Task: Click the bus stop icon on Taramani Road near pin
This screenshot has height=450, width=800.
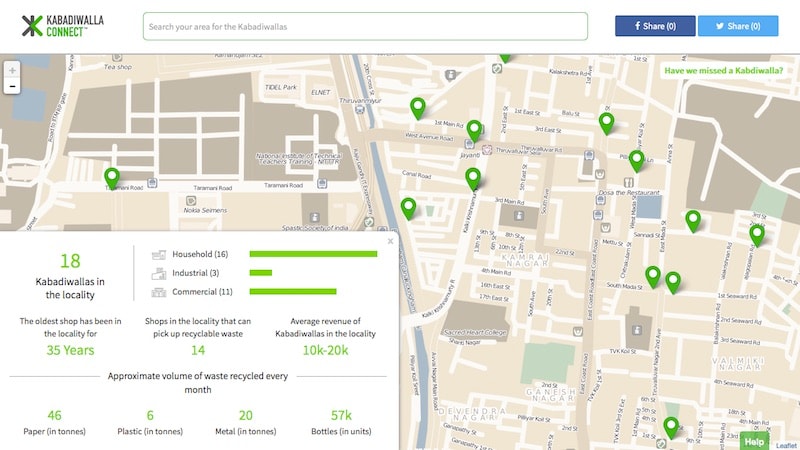Action: point(152,183)
